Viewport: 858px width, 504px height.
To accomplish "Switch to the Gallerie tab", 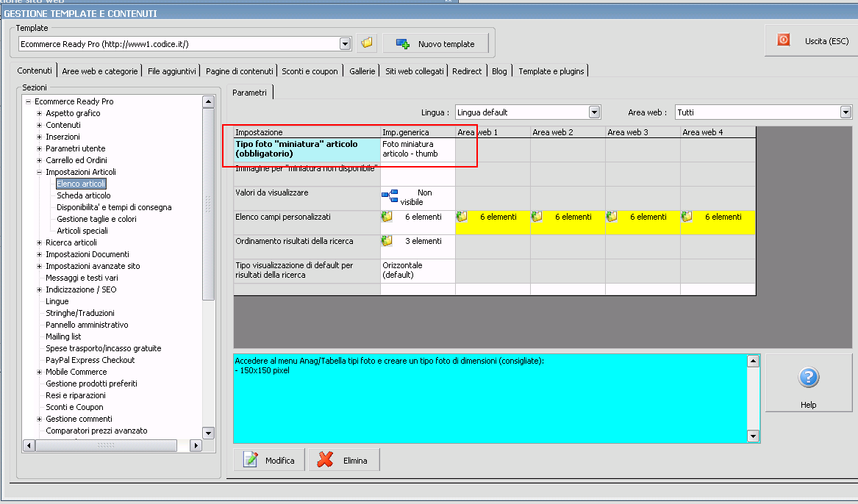I will [362, 71].
